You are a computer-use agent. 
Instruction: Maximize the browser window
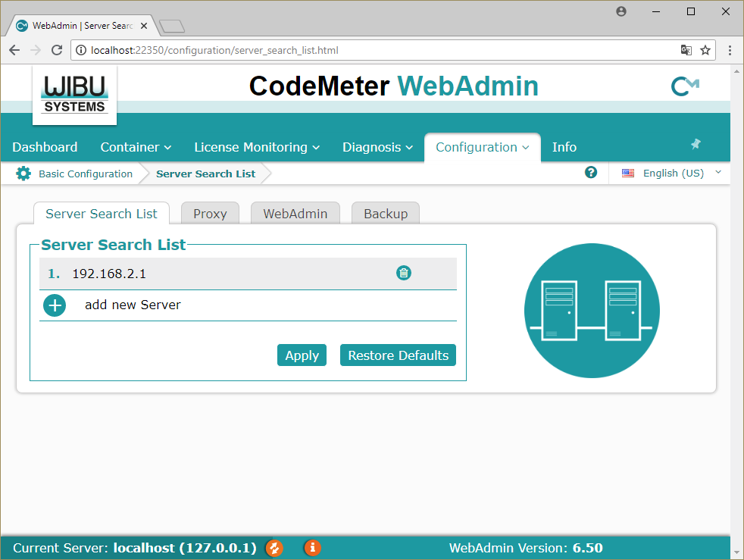tap(691, 11)
